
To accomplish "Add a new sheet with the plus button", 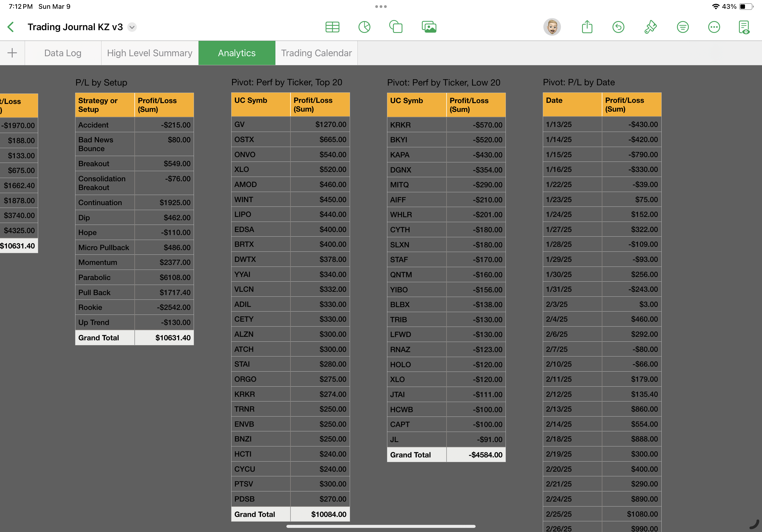I will pyautogui.click(x=12, y=53).
